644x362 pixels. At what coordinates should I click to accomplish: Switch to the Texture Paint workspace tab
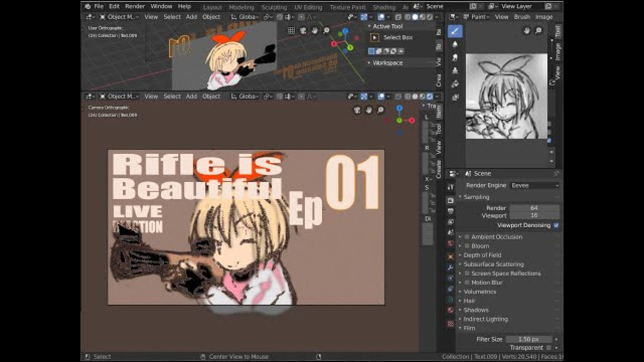point(347,7)
